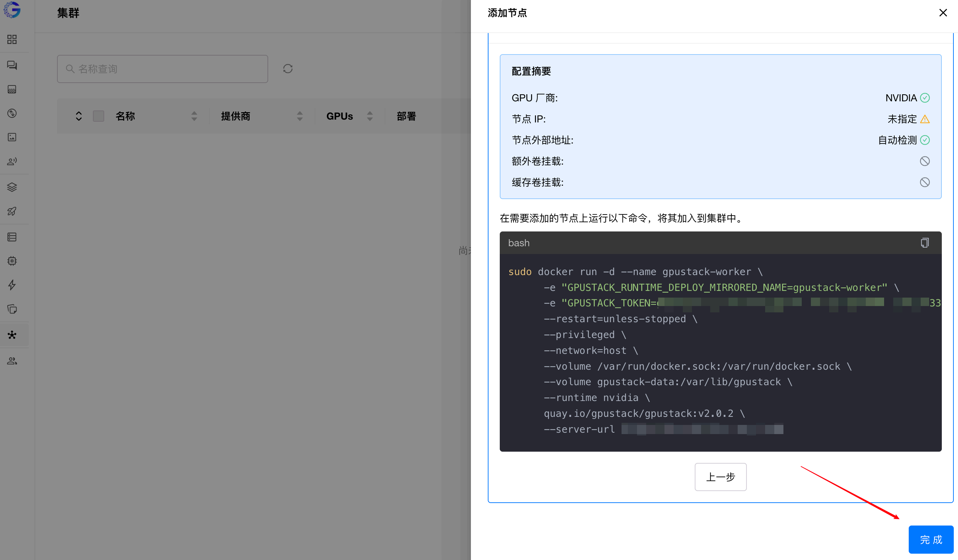Click disabled icon for 缓存卷挂载

point(925,182)
